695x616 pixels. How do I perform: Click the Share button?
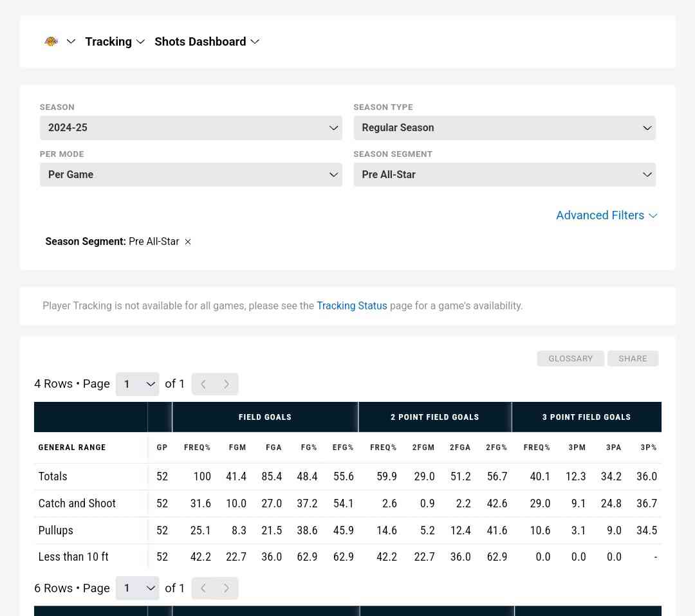633,359
